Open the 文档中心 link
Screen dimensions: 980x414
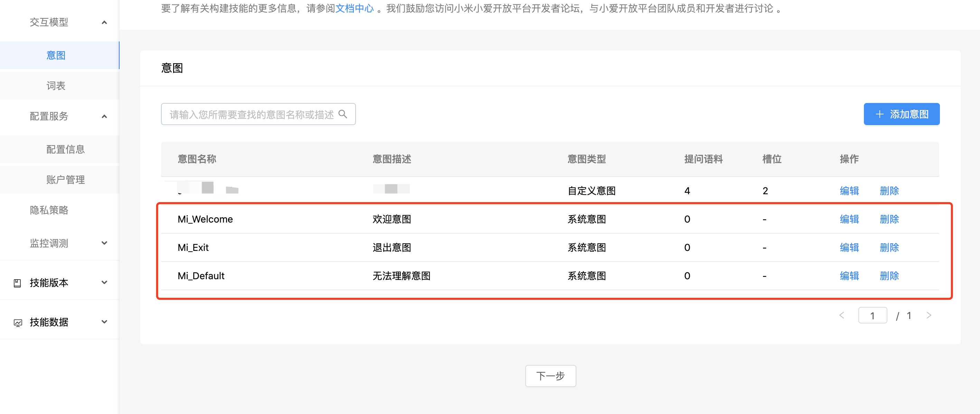click(x=354, y=8)
